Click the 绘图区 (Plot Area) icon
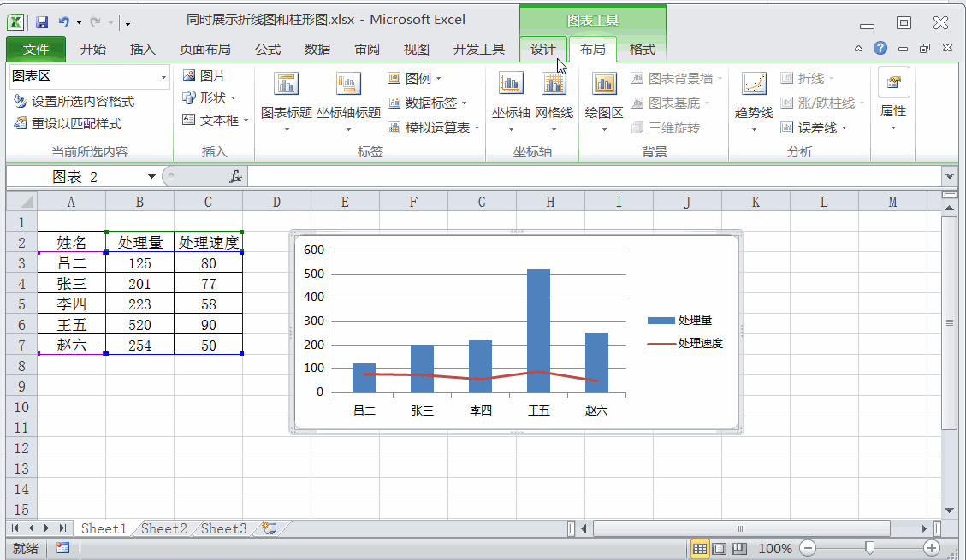 pos(604,84)
